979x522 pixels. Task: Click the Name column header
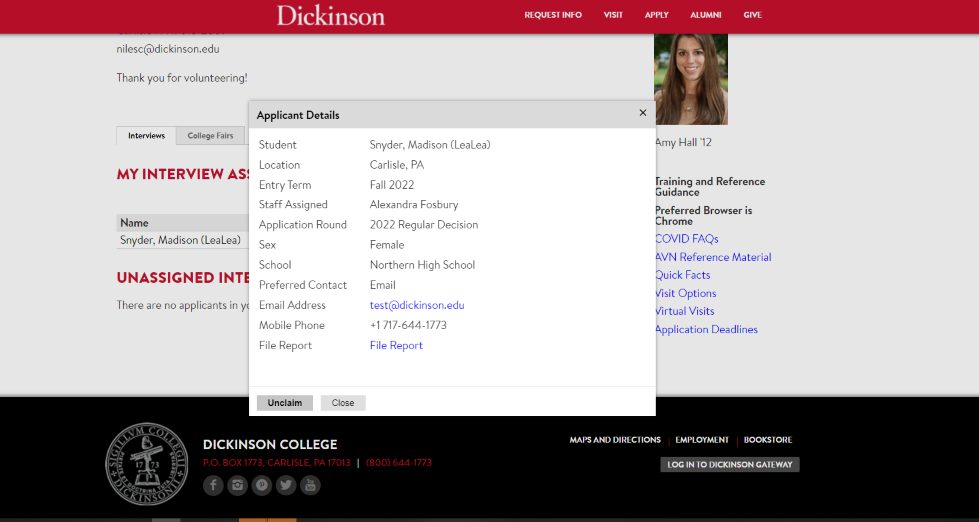[x=182, y=223]
